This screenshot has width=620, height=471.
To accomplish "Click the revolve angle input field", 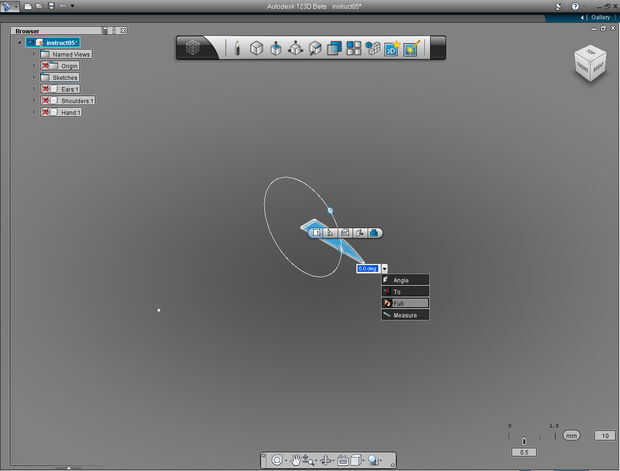I will [368, 269].
